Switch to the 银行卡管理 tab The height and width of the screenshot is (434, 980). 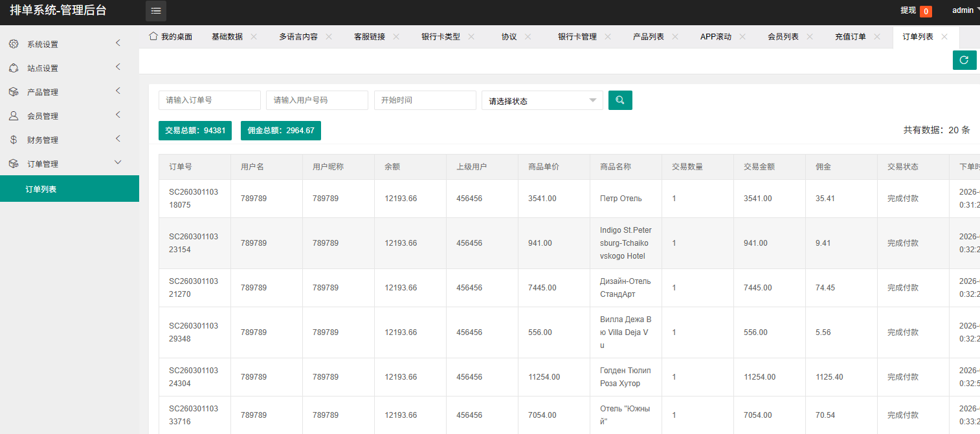(577, 37)
